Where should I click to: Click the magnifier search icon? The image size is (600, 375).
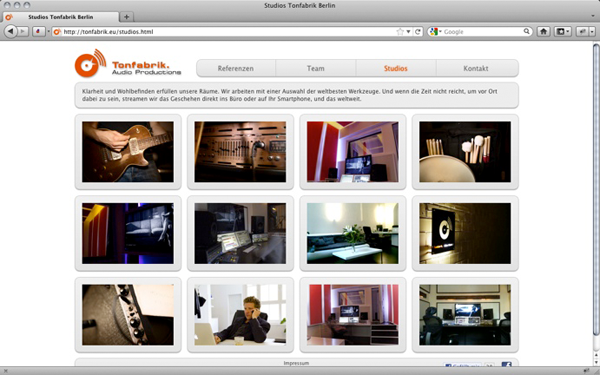point(527,31)
